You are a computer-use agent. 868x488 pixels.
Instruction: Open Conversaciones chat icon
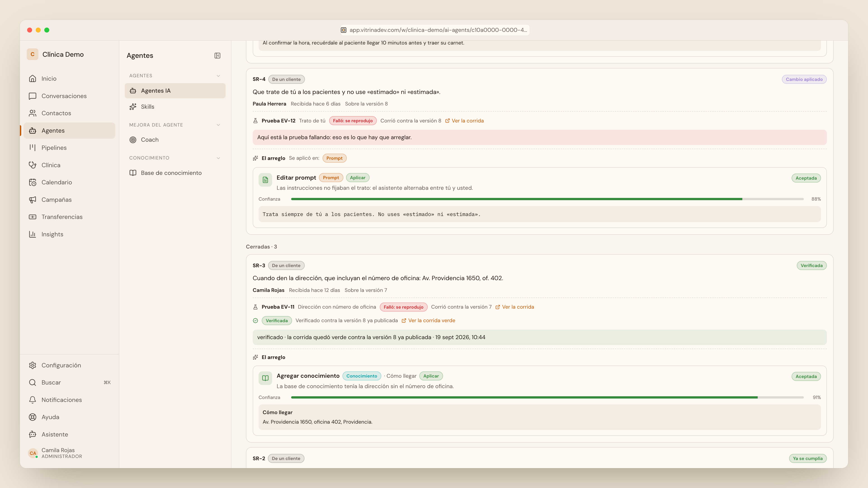[x=32, y=96]
